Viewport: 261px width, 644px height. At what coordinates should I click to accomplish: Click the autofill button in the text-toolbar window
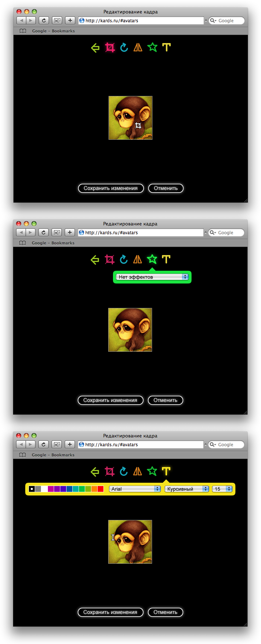point(57,444)
